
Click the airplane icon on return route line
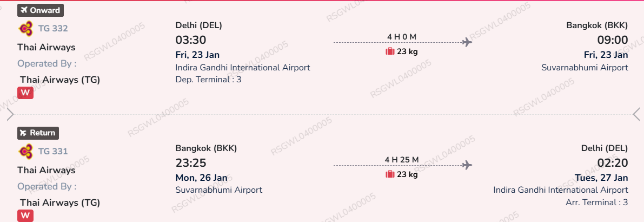click(468, 165)
